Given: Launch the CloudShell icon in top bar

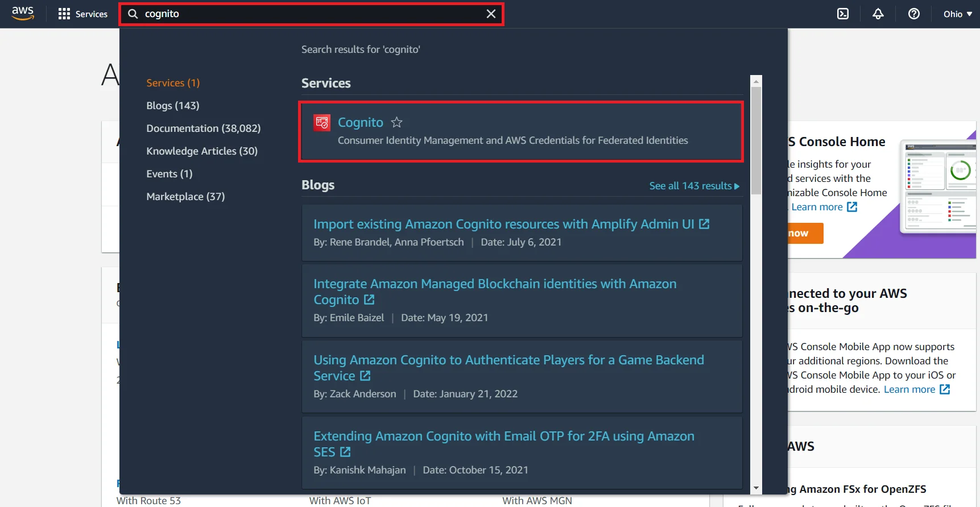Looking at the screenshot, I should [x=843, y=14].
